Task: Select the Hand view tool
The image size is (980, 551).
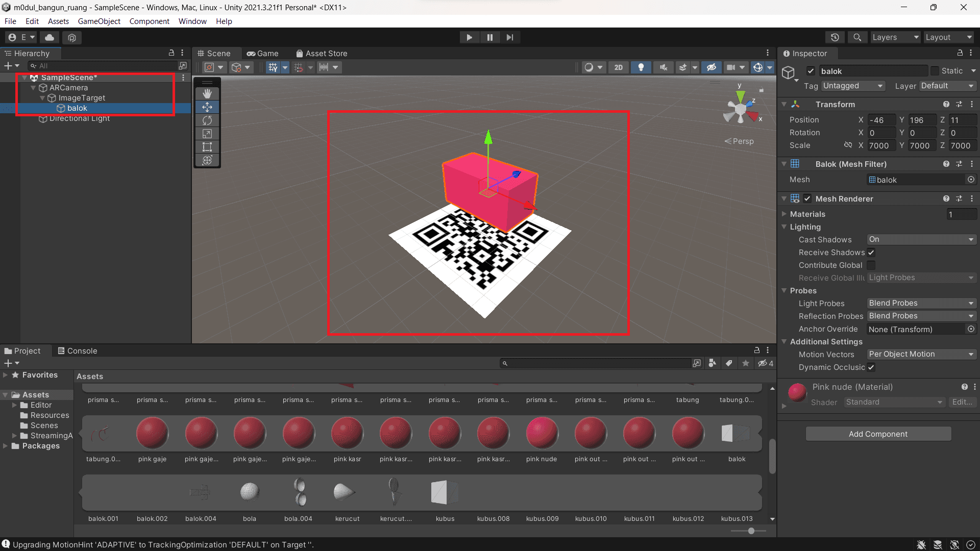Action: pyautogui.click(x=207, y=94)
